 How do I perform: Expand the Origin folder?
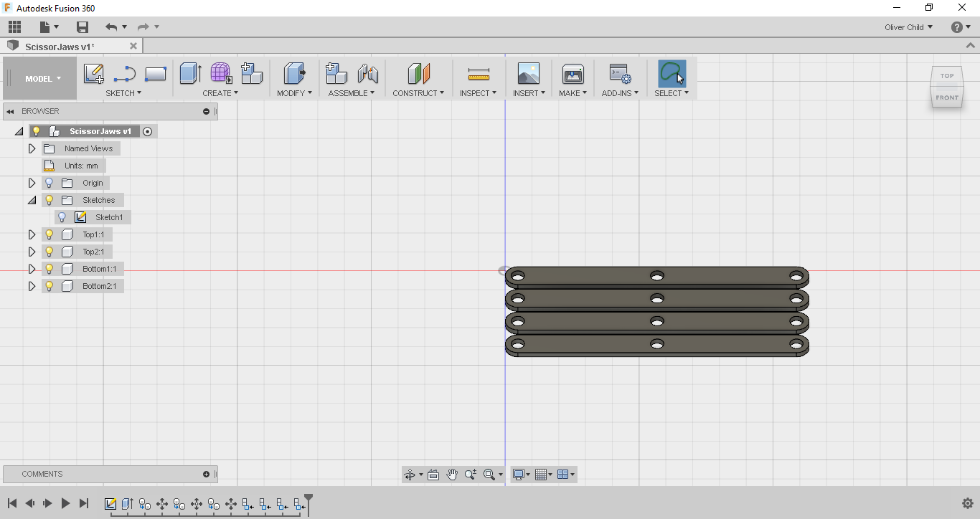tap(32, 183)
